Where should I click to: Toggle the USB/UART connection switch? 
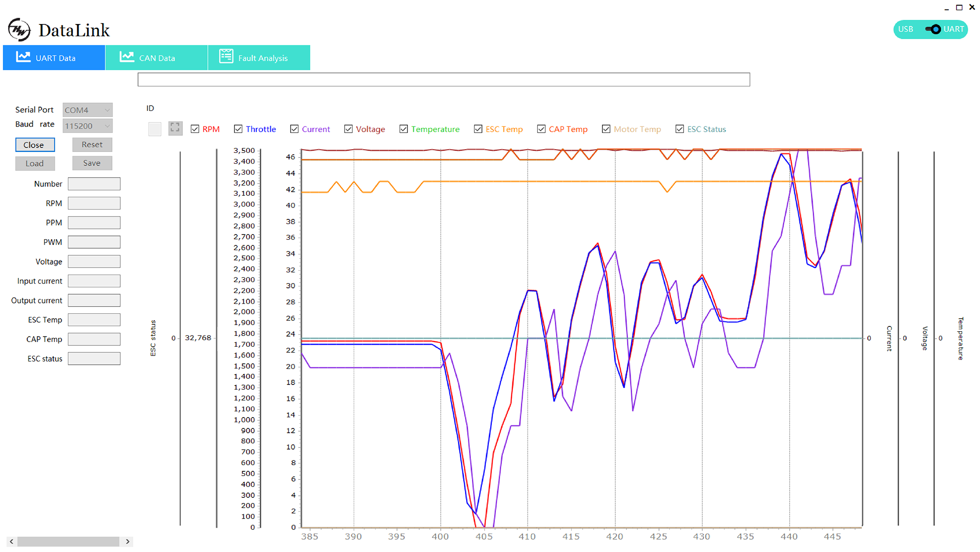933,29
